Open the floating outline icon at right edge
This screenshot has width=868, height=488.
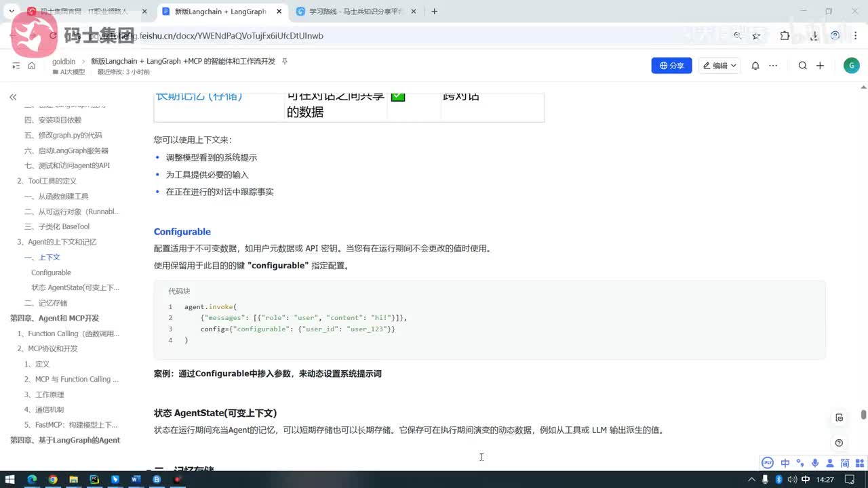click(840, 418)
